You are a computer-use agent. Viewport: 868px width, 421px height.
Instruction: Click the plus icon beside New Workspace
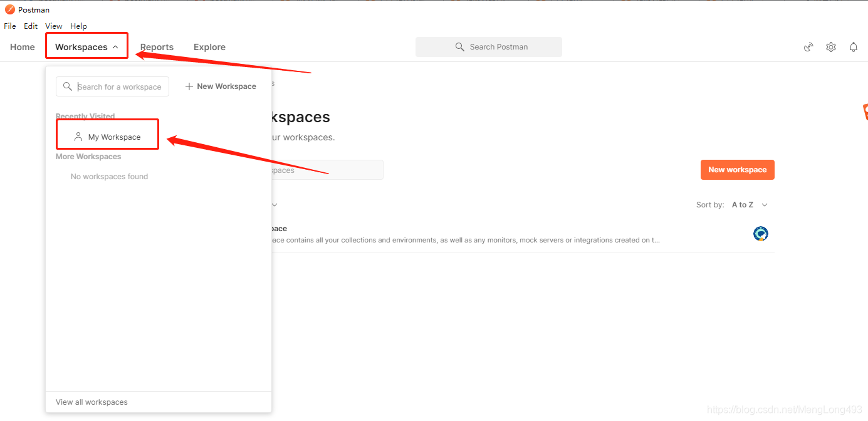189,86
